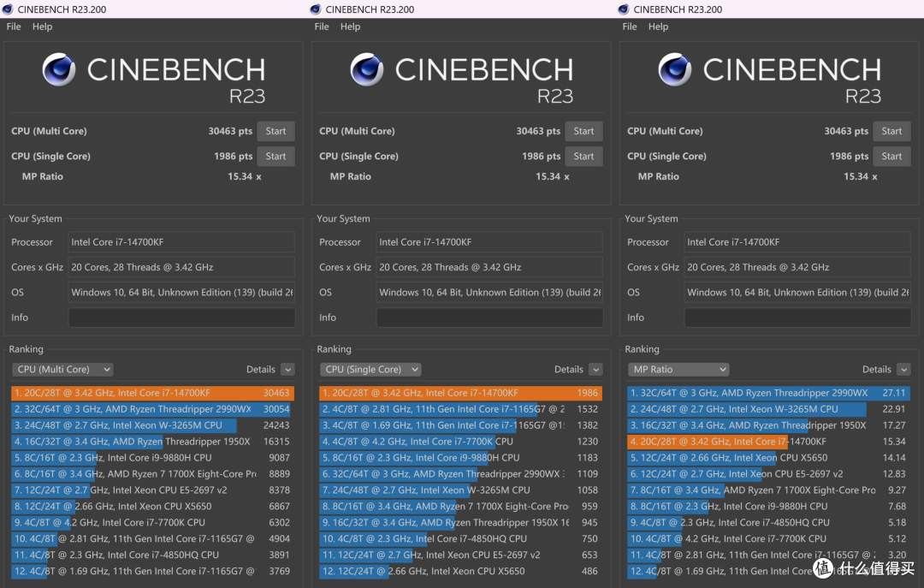Screen dimensions: 924x588
Task: Select i7-14700KF row with ratio 15.34 in right ranking
Action: (x=769, y=441)
